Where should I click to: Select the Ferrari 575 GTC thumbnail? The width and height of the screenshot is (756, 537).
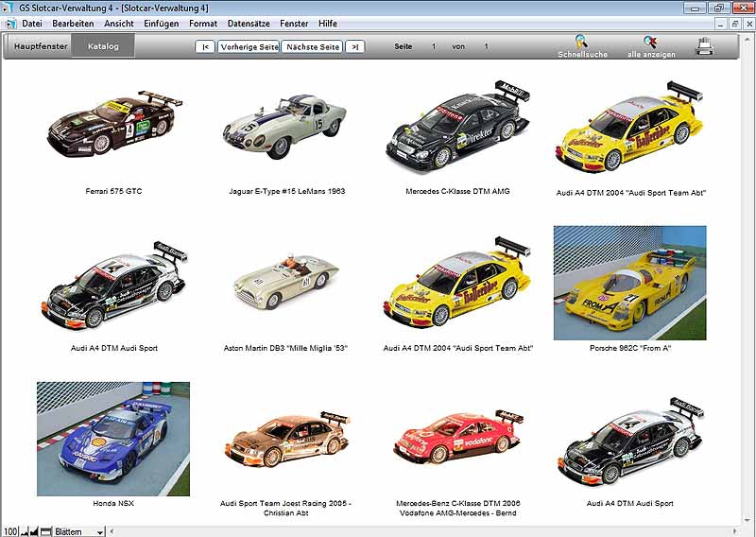[x=112, y=126]
